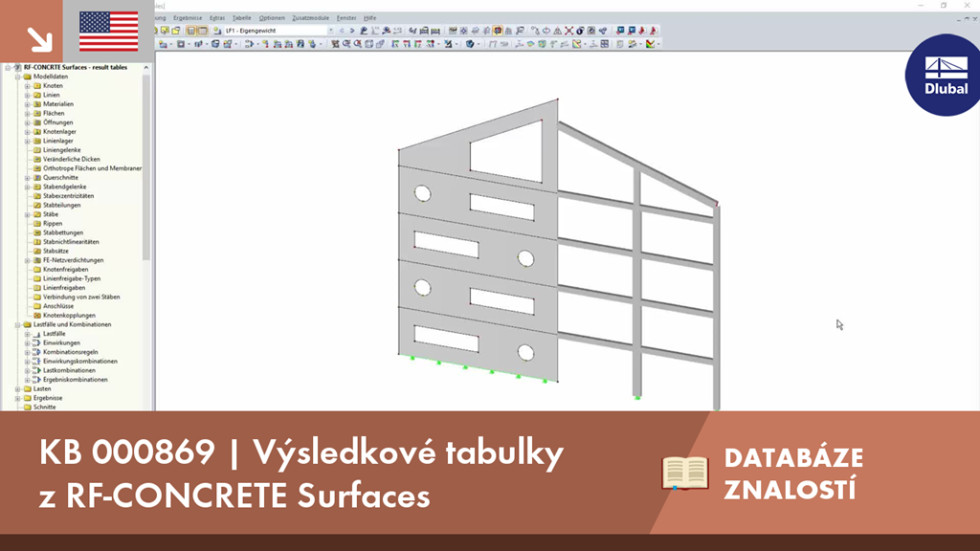Expand the Flächen tree node

click(28, 113)
